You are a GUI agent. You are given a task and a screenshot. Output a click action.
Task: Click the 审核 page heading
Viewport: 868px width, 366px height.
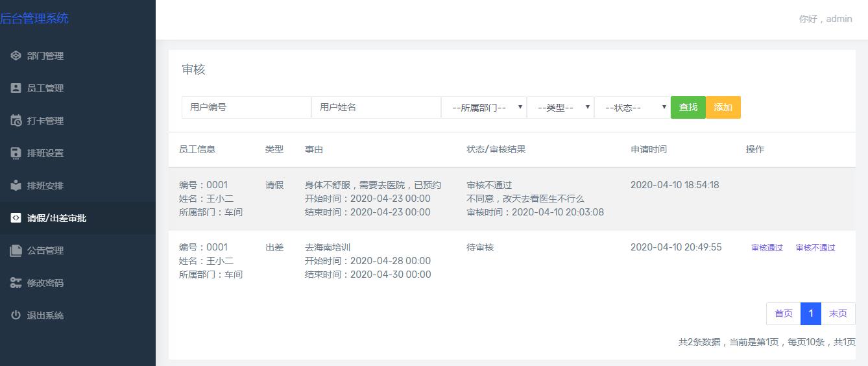tap(193, 69)
